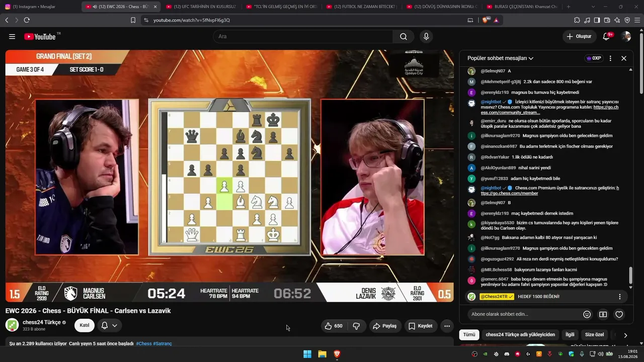Click the live chat scrollbar thumb

click(x=630, y=276)
